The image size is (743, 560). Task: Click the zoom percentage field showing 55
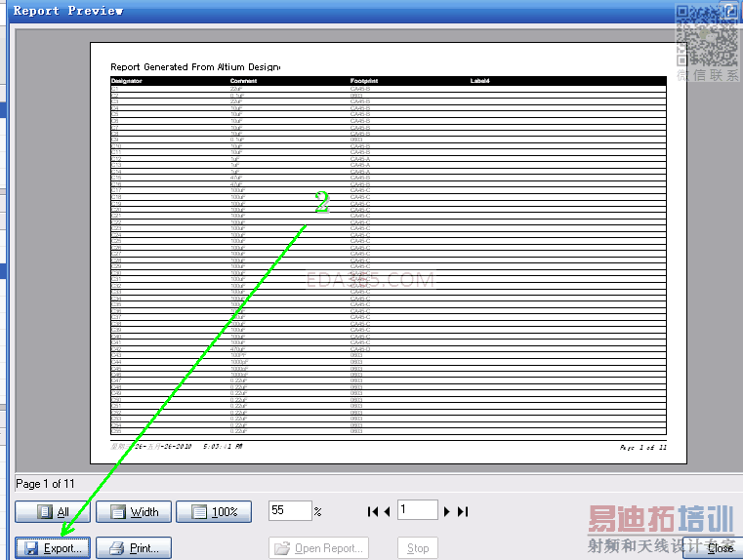pyautogui.click(x=290, y=511)
